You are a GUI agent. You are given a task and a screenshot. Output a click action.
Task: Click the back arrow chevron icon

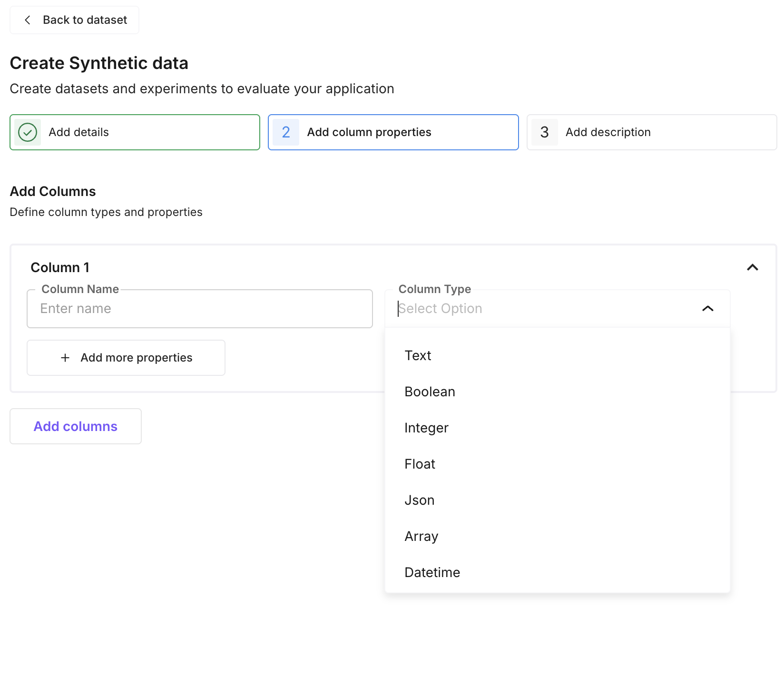pos(28,20)
